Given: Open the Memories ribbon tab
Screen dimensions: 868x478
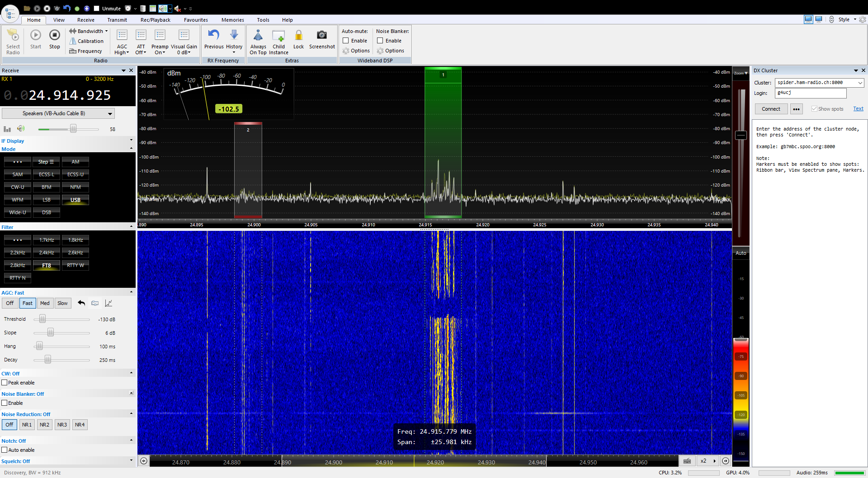Looking at the screenshot, I should pos(232,20).
